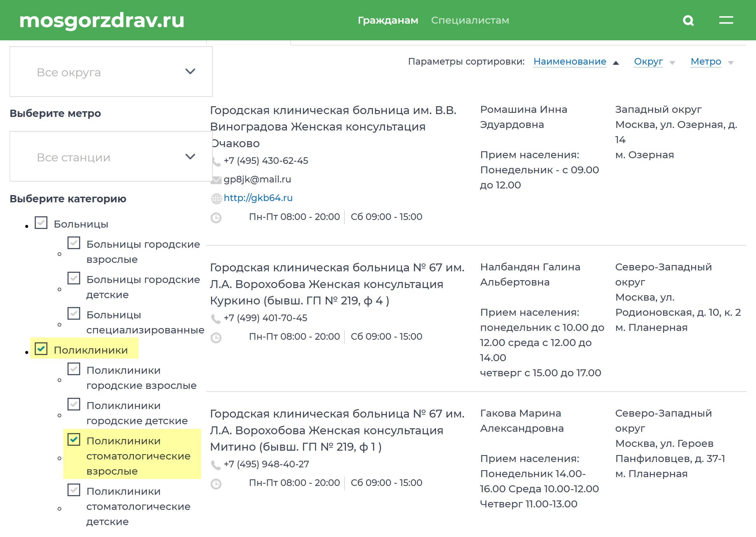The image size is (756, 537).
Task: Toggle Больницы городские взрослые checkbox
Action: (74, 243)
